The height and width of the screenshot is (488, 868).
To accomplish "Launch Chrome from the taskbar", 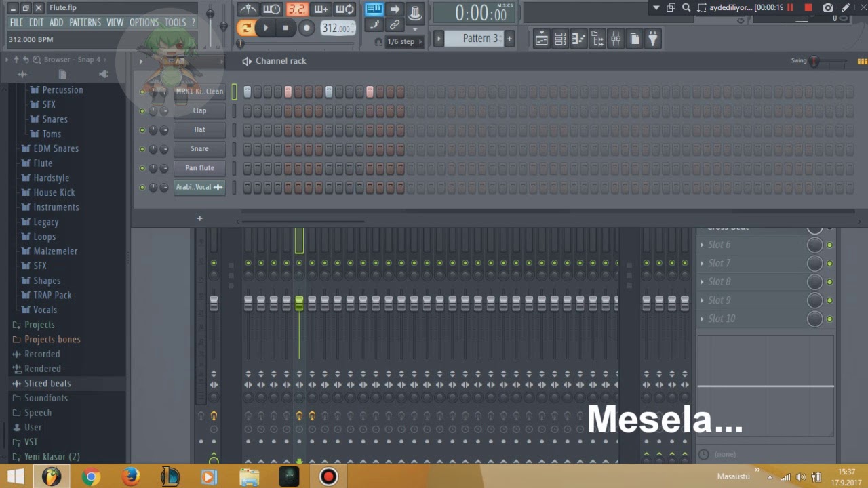I will [91, 477].
